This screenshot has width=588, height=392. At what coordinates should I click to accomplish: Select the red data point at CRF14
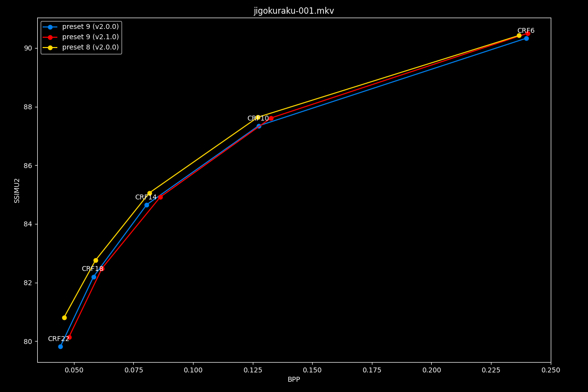(x=160, y=197)
